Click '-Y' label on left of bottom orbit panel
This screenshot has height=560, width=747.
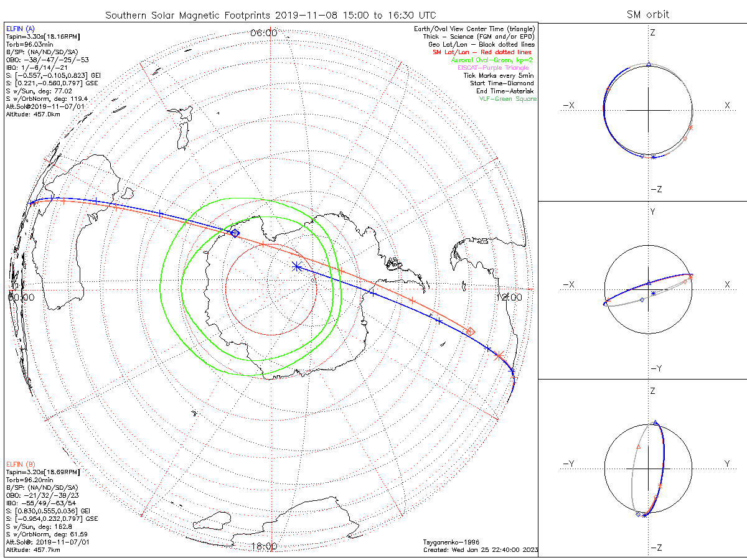click(x=568, y=464)
